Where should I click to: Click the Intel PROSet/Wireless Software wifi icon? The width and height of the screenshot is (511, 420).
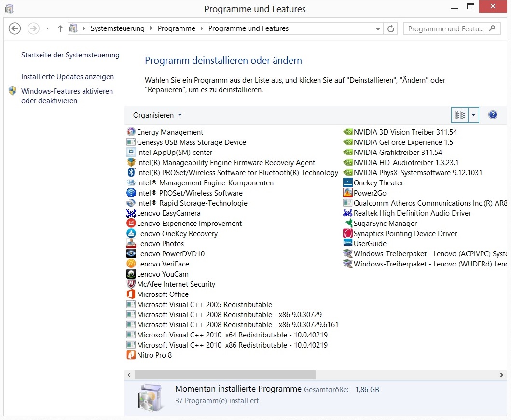tap(131, 193)
